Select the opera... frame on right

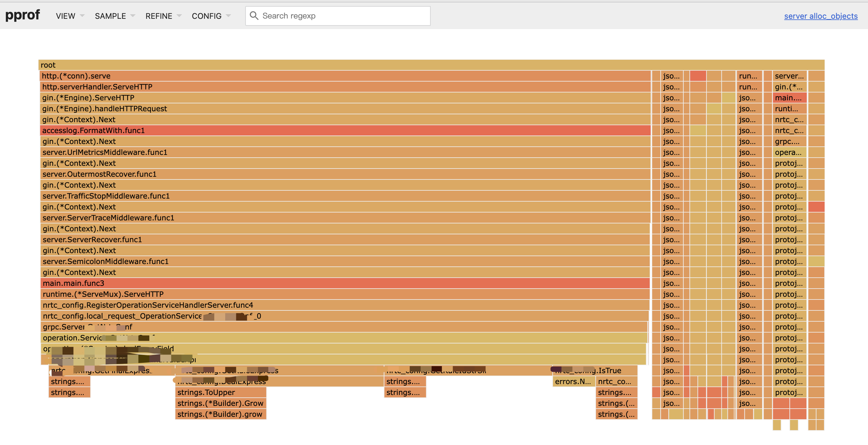click(789, 152)
